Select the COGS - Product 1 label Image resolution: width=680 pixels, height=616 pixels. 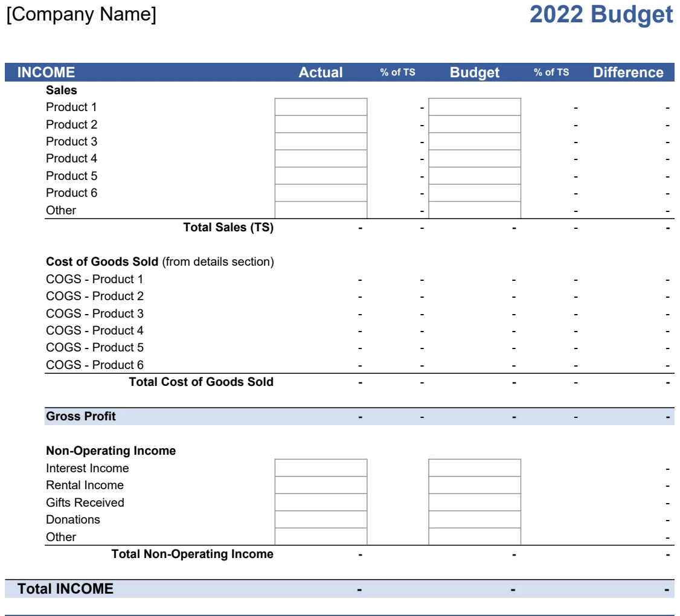tap(94, 279)
